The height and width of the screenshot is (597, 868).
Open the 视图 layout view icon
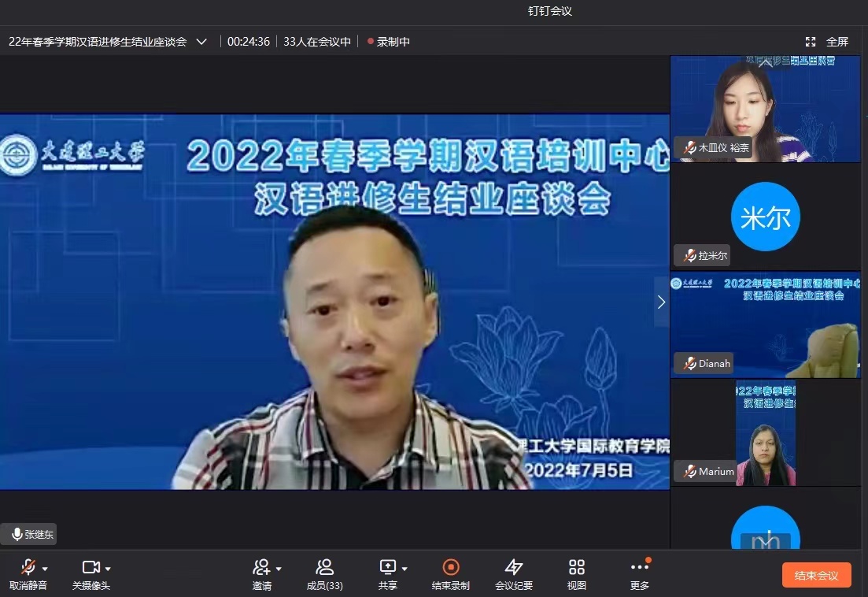click(x=577, y=567)
